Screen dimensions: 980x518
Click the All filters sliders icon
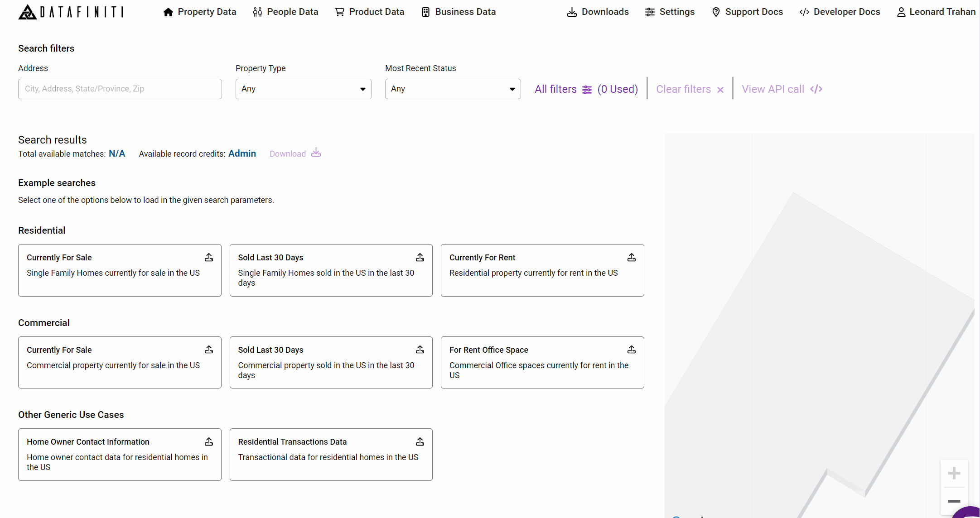click(x=587, y=90)
